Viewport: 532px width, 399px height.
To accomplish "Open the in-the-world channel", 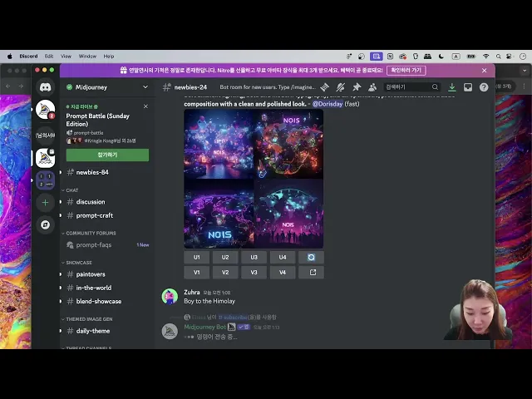I will click(106, 288).
